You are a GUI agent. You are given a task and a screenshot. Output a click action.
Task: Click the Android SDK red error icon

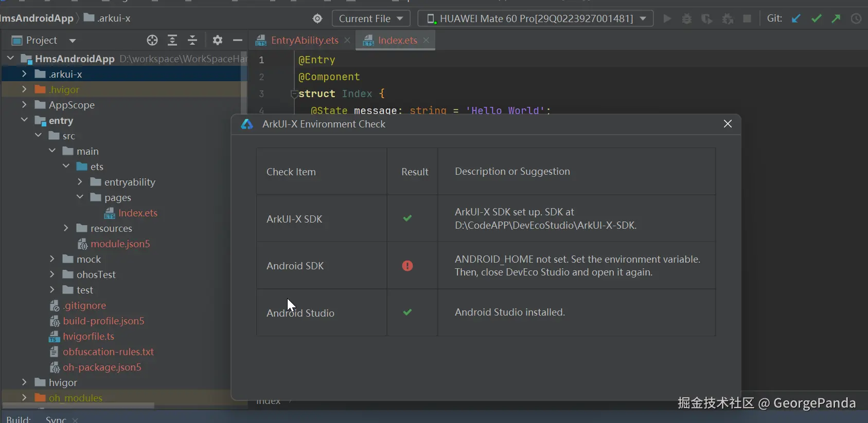[408, 266]
